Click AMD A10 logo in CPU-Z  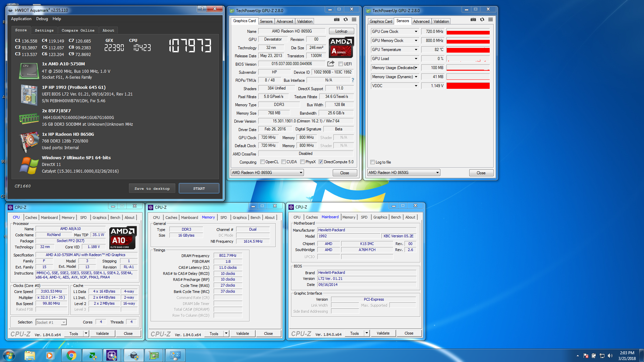123,237
